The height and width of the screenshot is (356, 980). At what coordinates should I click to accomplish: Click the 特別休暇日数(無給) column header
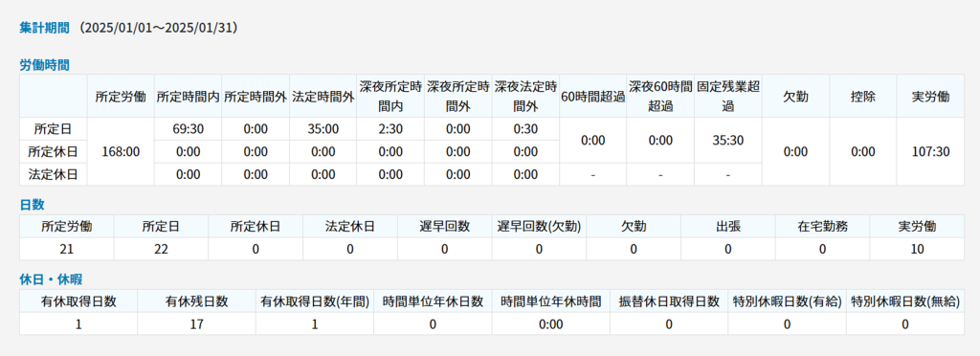pyautogui.click(x=905, y=301)
